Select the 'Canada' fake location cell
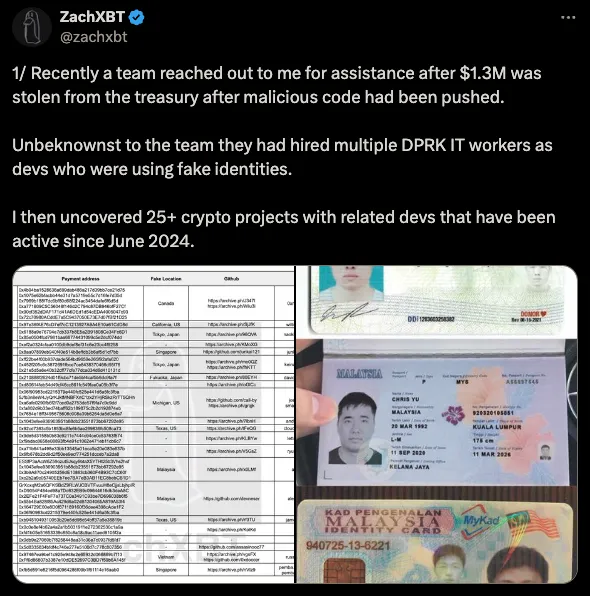 point(166,303)
